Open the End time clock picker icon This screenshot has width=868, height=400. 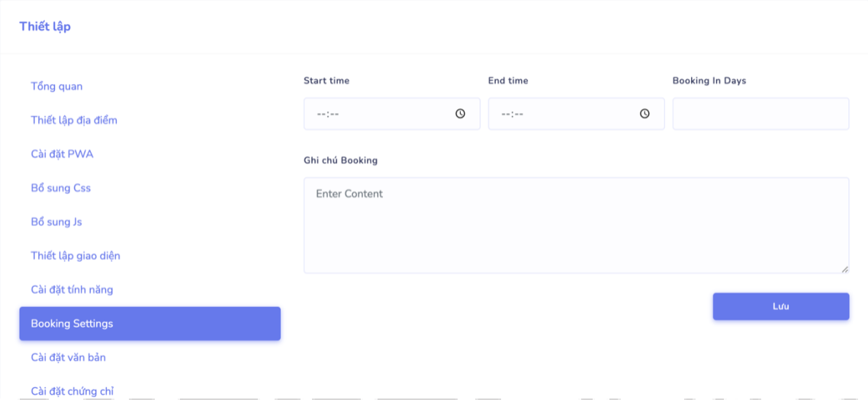pos(645,114)
